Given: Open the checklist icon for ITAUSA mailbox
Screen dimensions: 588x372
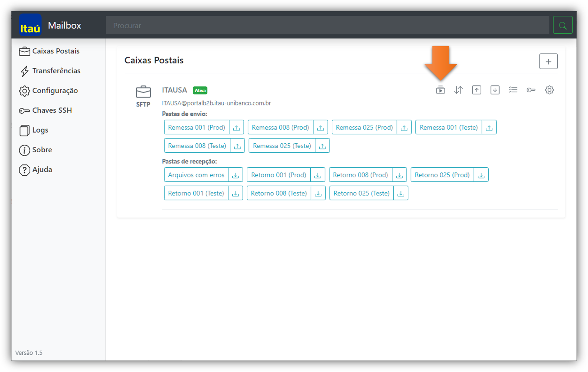Looking at the screenshot, I should coord(513,90).
